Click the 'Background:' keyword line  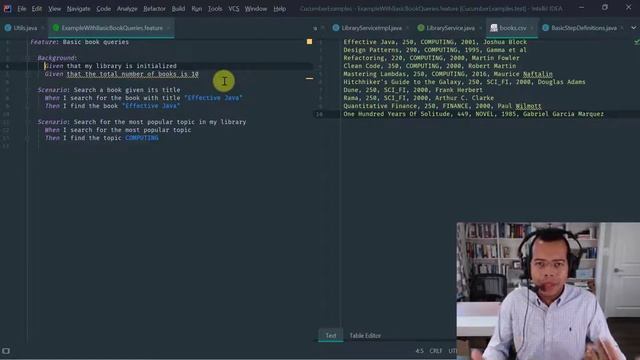(x=57, y=58)
